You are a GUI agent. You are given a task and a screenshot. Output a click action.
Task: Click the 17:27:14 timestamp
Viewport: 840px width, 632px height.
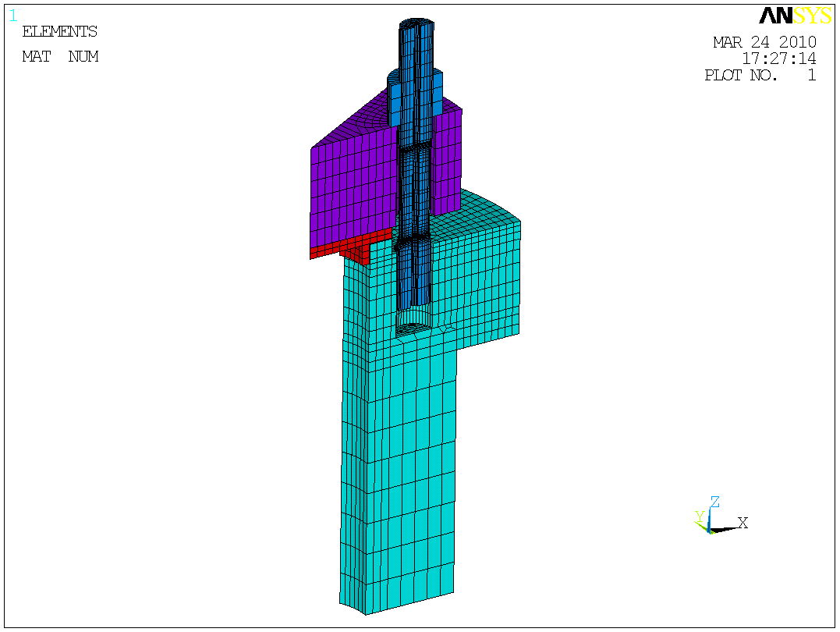click(x=778, y=59)
